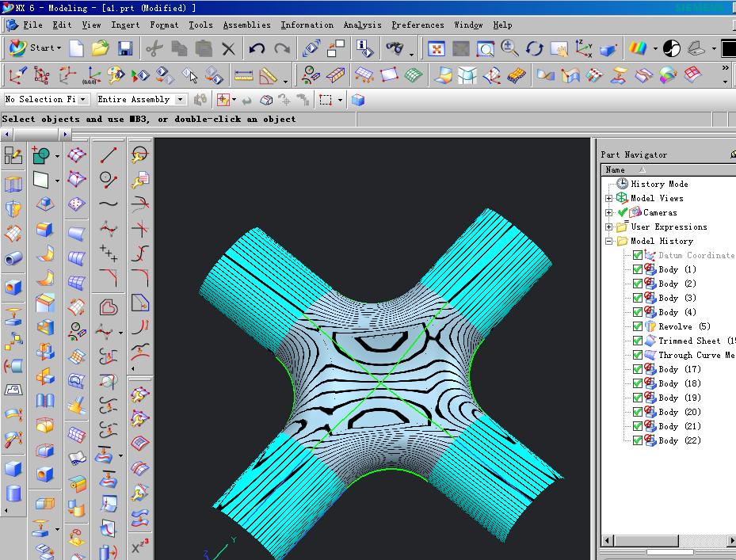Viewport: 736px width, 560px height.
Task: Open the Analysis menu
Action: [x=361, y=25]
